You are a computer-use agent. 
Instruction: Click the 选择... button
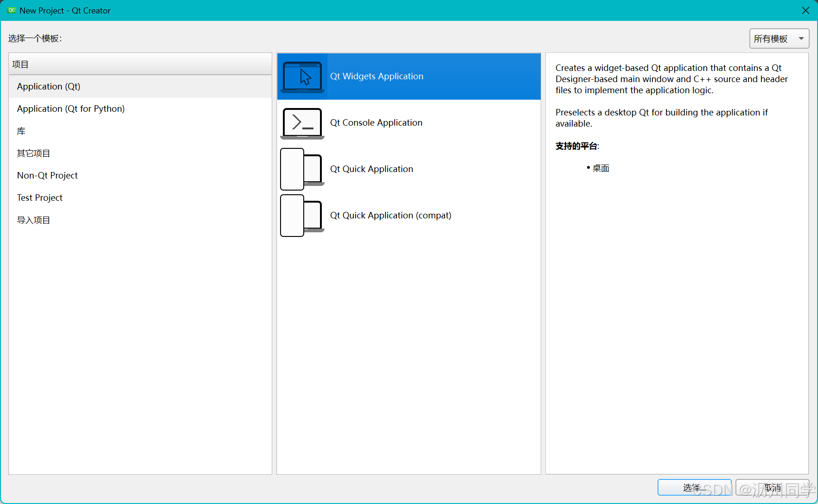coord(694,487)
